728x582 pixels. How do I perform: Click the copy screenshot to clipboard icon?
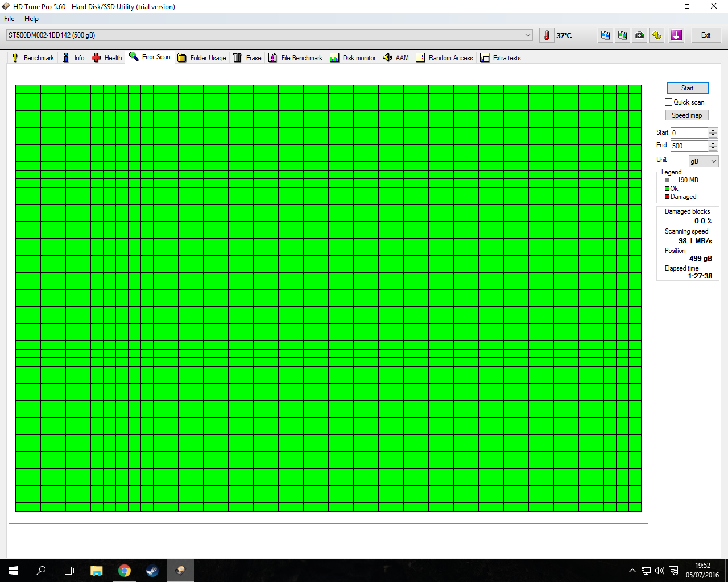622,35
